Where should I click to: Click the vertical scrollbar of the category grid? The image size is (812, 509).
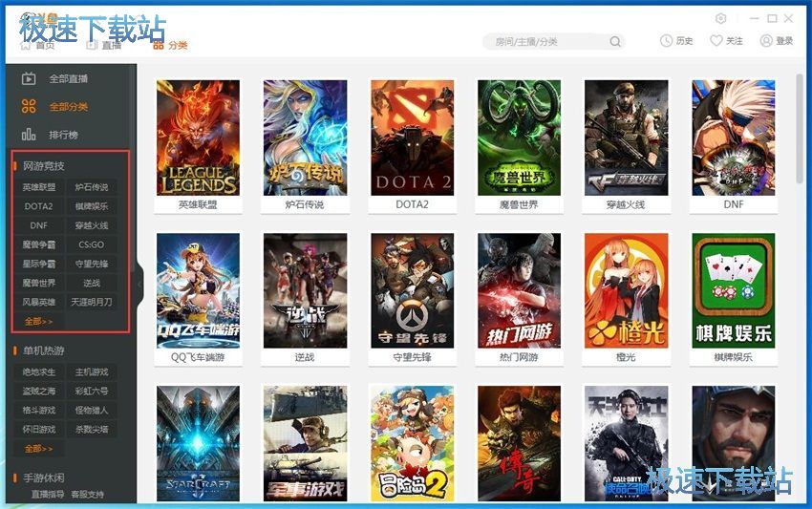point(800,128)
